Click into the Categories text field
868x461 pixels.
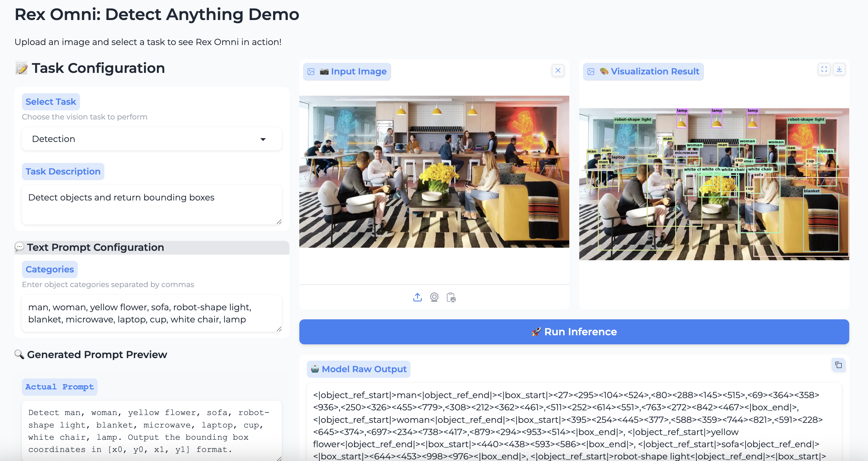click(x=152, y=313)
